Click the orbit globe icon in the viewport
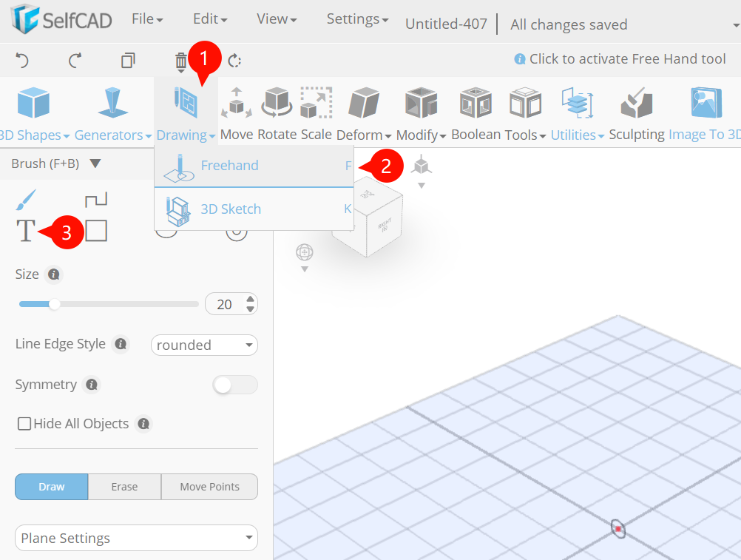 (x=305, y=252)
